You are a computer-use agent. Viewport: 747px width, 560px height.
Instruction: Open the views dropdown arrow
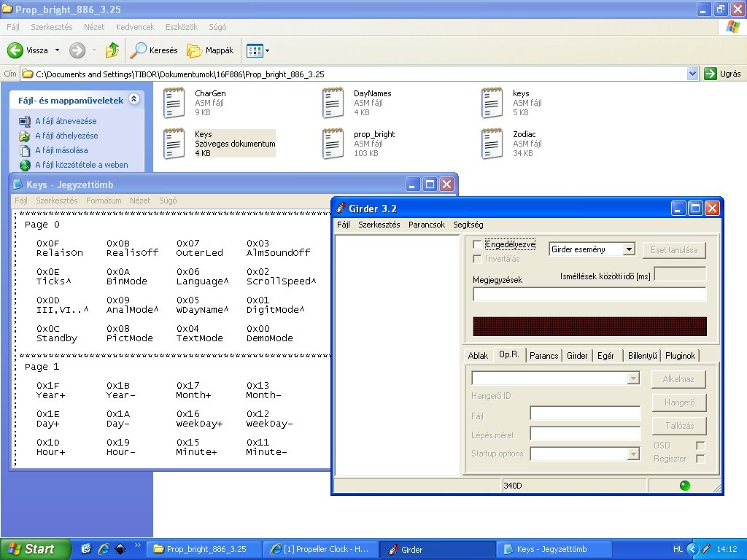[x=267, y=50]
